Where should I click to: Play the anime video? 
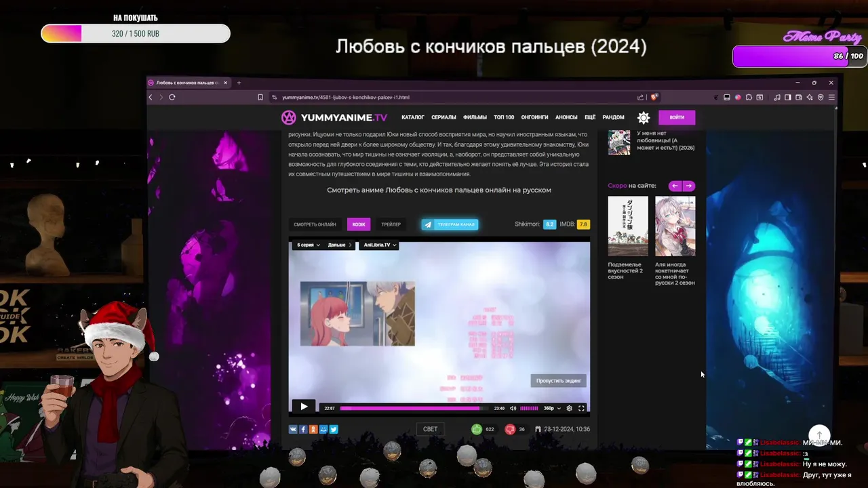point(304,407)
